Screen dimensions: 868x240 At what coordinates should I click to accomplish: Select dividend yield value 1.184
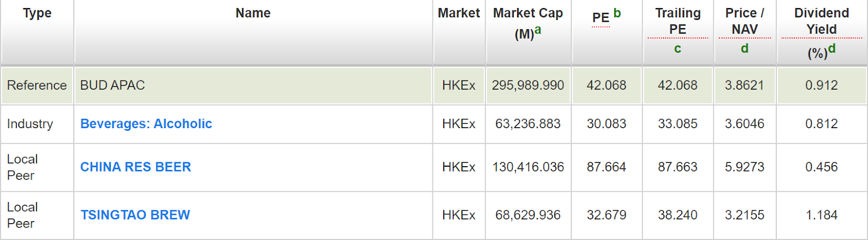[822, 215]
